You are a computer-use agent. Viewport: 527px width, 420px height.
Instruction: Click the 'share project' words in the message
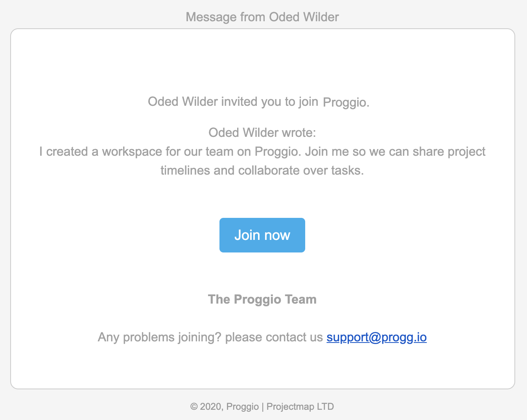coord(449,151)
